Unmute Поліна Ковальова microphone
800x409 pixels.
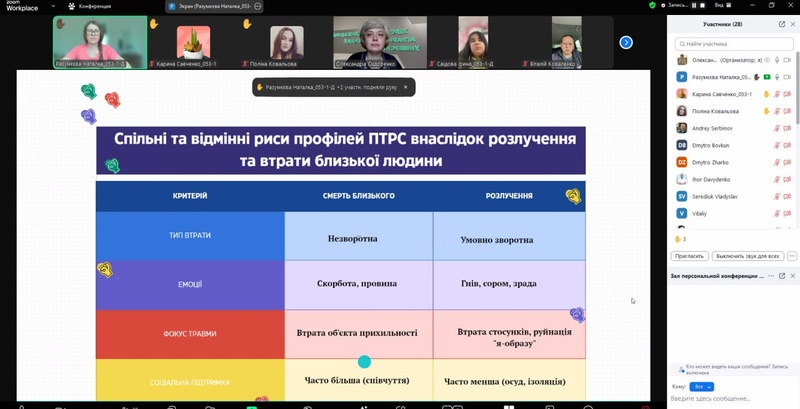pos(777,111)
